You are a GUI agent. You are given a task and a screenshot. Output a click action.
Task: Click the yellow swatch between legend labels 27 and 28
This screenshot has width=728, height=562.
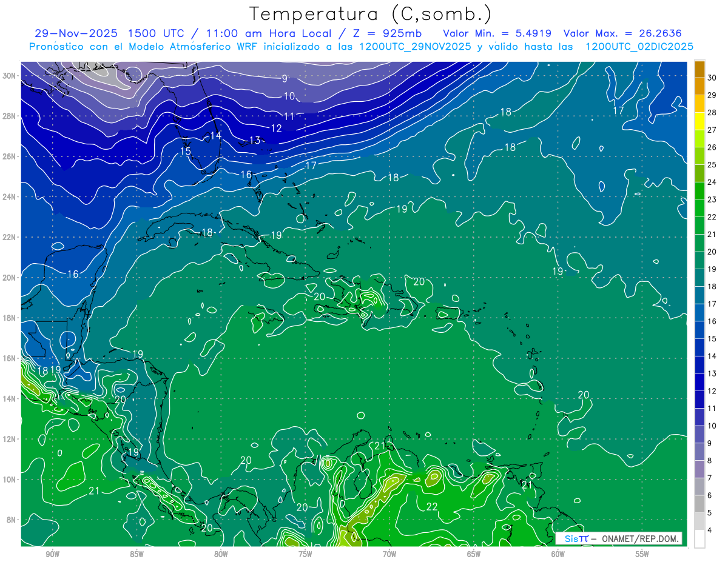point(700,121)
